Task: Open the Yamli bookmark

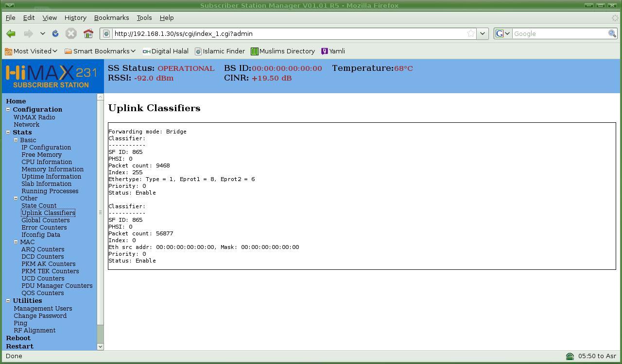Action: click(x=333, y=51)
